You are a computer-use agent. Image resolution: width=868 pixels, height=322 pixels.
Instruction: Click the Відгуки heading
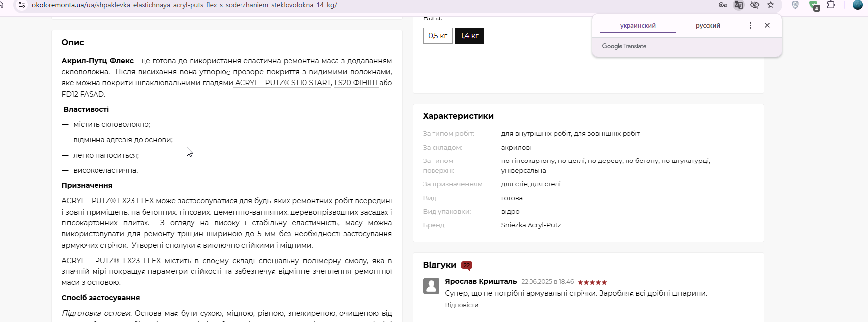pyautogui.click(x=439, y=265)
